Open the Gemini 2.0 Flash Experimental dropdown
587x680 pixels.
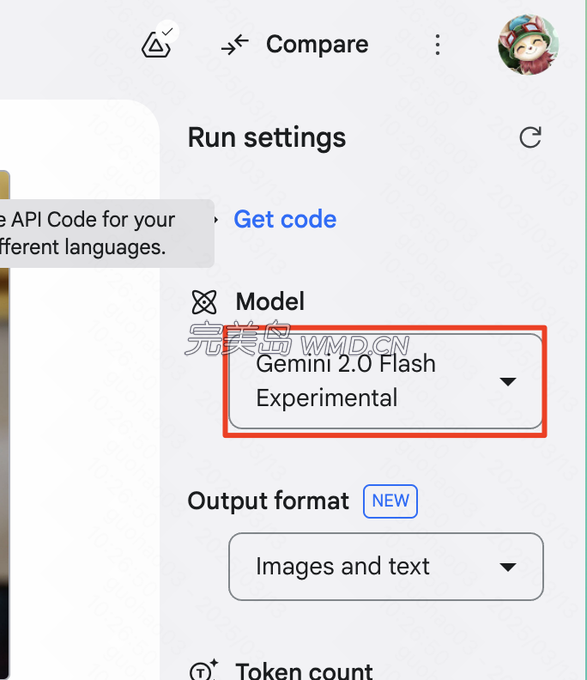tap(386, 381)
